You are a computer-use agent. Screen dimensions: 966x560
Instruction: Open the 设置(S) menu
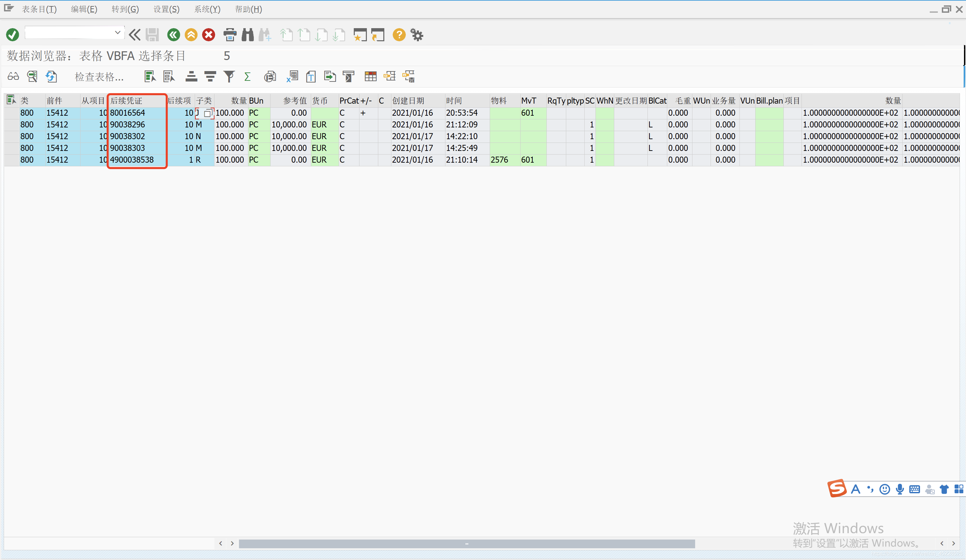[x=166, y=9]
